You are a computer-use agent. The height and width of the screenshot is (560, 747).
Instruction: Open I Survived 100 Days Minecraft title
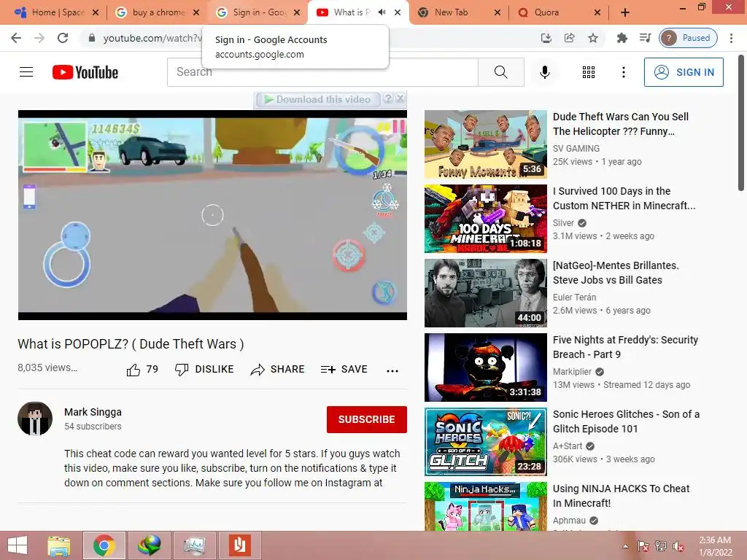tap(624, 198)
